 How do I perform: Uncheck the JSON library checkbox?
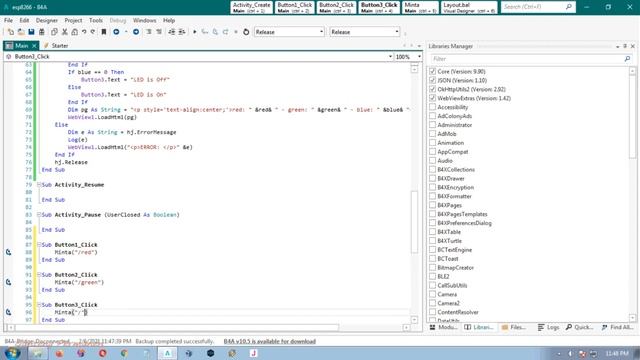pyautogui.click(x=432, y=80)
